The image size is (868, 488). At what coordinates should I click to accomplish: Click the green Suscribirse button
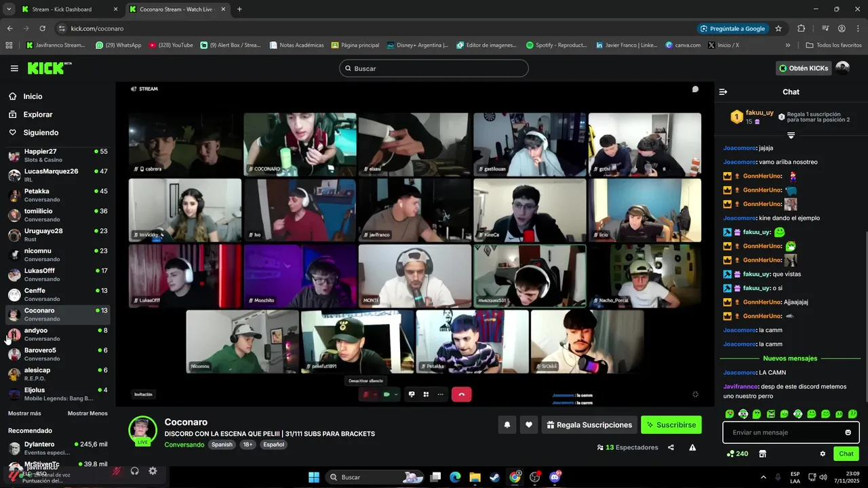coord(671,425)
